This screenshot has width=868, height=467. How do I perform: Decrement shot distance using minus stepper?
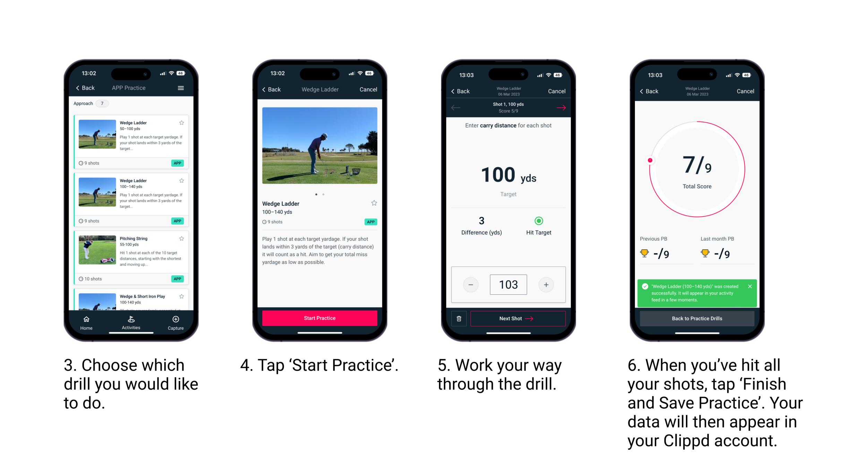(470, 284)
